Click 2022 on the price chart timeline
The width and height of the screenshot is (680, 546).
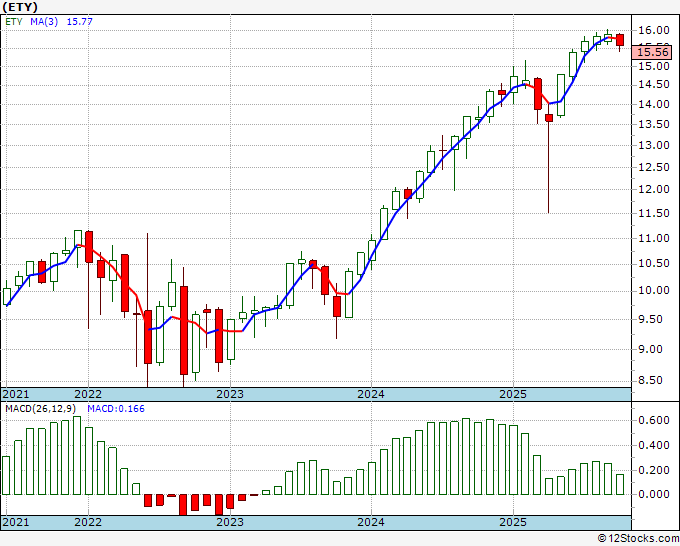point(88,394)
